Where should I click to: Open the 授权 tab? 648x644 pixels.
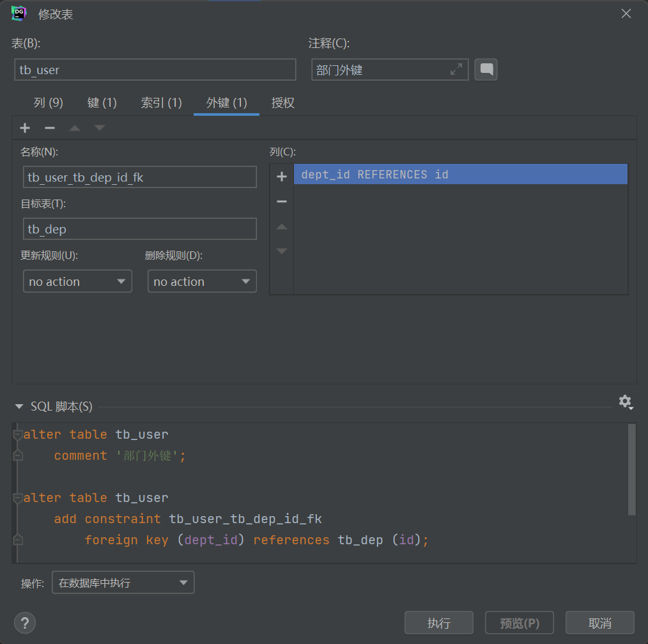pyautogui.click(x=282, y=103)
